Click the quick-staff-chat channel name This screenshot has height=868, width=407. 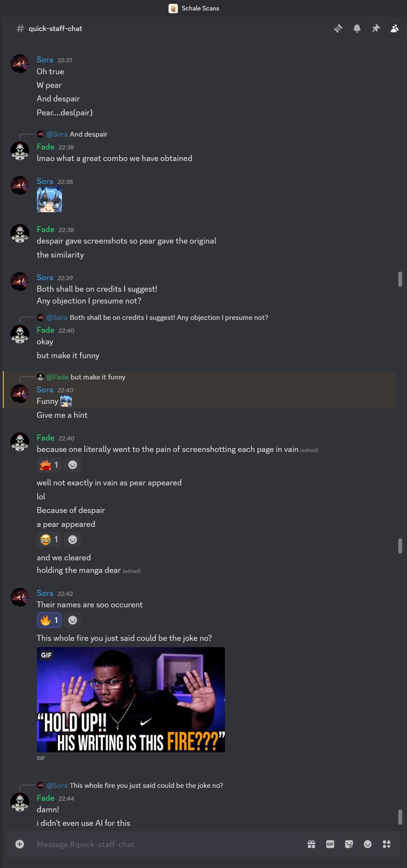pyautogui.click(x=55, y=29)
